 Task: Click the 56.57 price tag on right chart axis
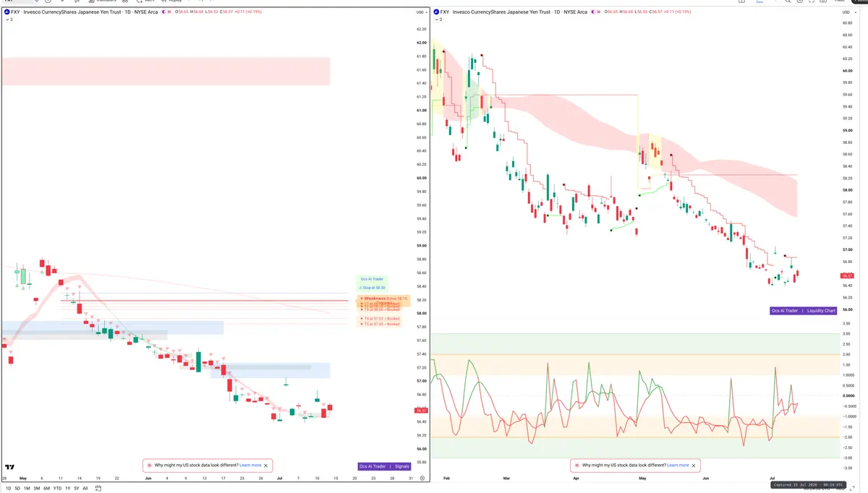tap(847, 276)
